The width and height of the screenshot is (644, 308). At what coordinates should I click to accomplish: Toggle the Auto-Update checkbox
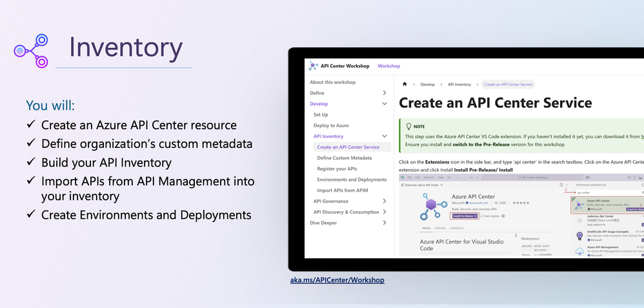click(x=482, y=216)
